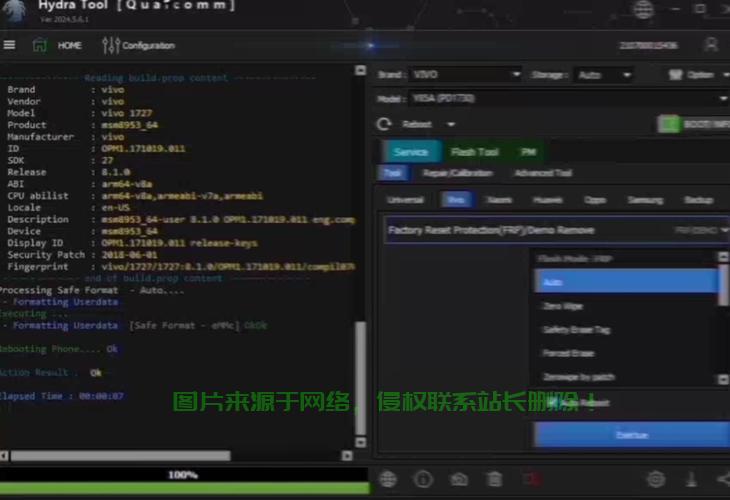Expand the Storage Auto dropdown
Image resolution: width=730 pixels, height=500 pixels.
point(627,75)
